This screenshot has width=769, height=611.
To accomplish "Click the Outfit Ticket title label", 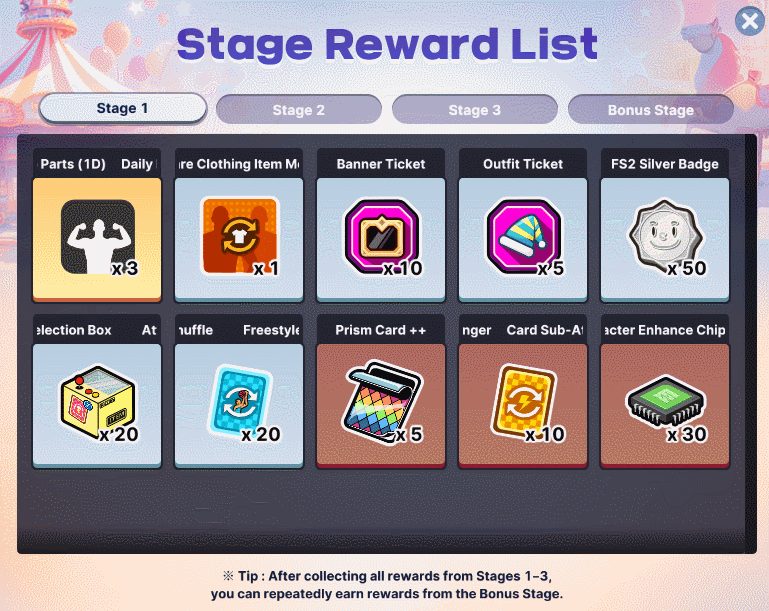I will click(x=523, y=164).
